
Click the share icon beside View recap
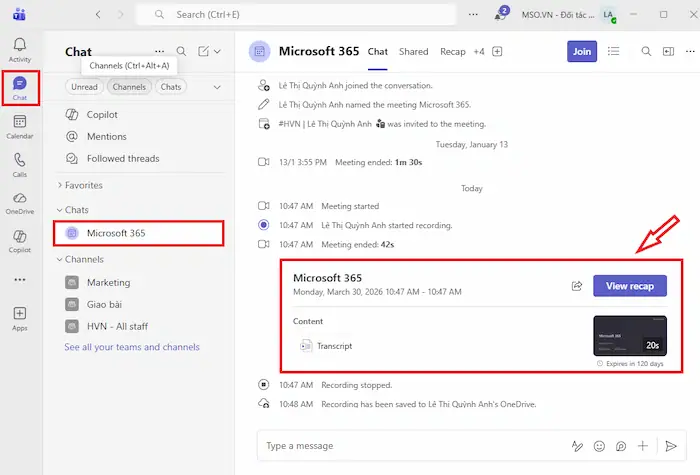click(x=577, y=286)
